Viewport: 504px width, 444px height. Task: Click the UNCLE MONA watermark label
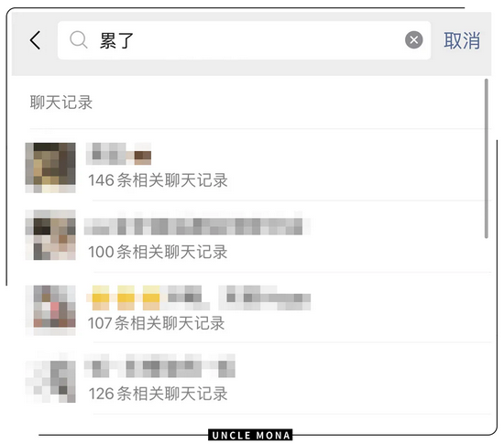pyautogui.click(x=250, y=436)
